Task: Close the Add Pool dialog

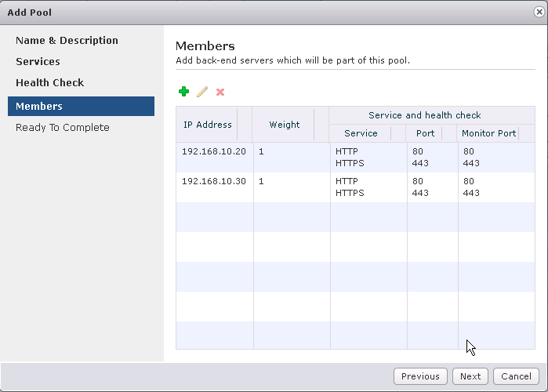Action: point(539,13)
